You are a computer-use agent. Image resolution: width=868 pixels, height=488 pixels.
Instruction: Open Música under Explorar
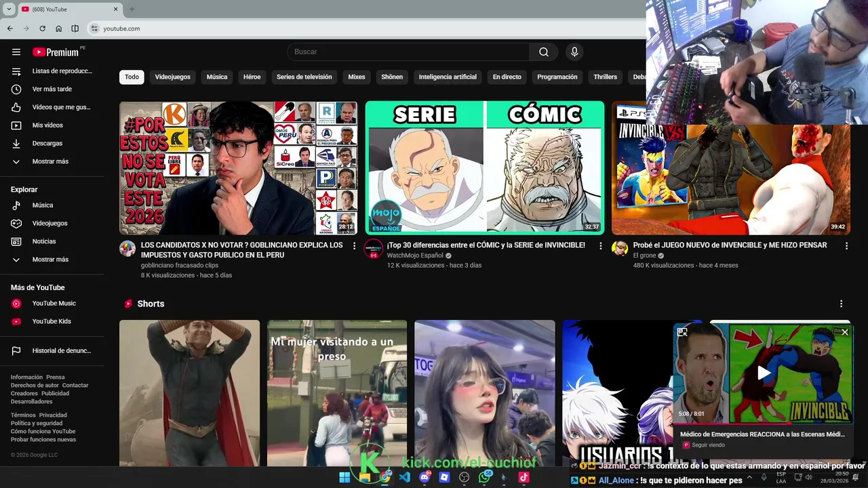point(52,205)
